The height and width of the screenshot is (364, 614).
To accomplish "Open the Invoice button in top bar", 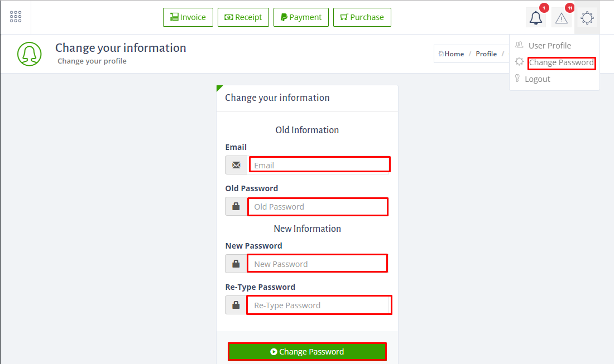I will (x=188, y=17).
